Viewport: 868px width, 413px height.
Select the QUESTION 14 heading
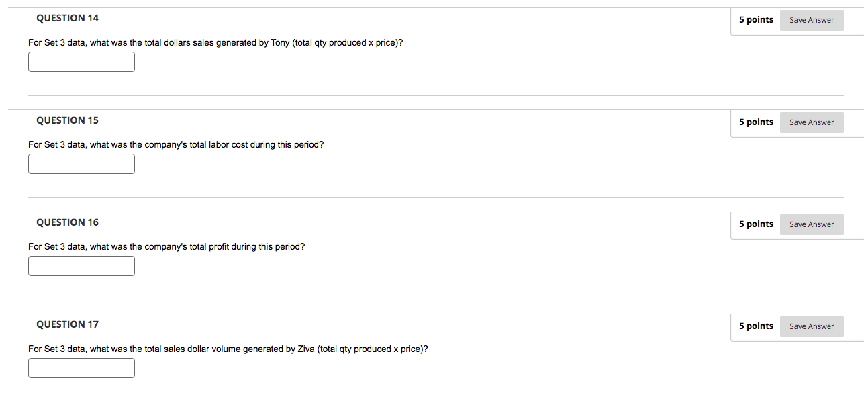(67, 18)
